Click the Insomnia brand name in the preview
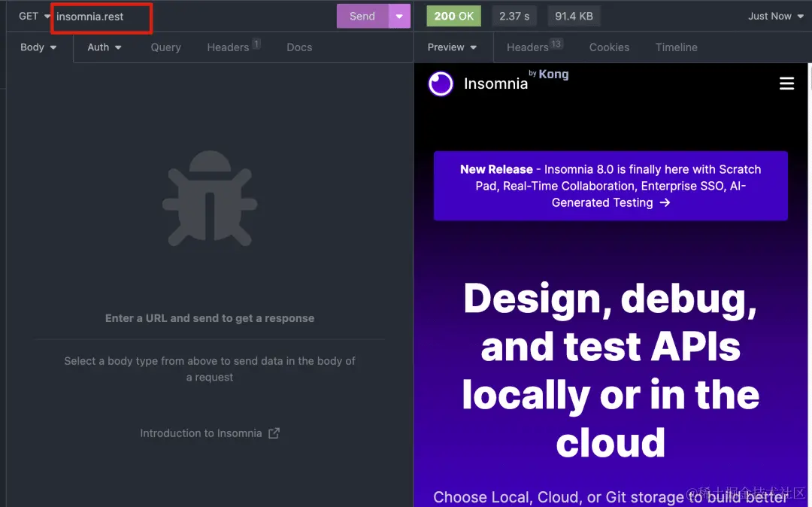 point(495,84)
